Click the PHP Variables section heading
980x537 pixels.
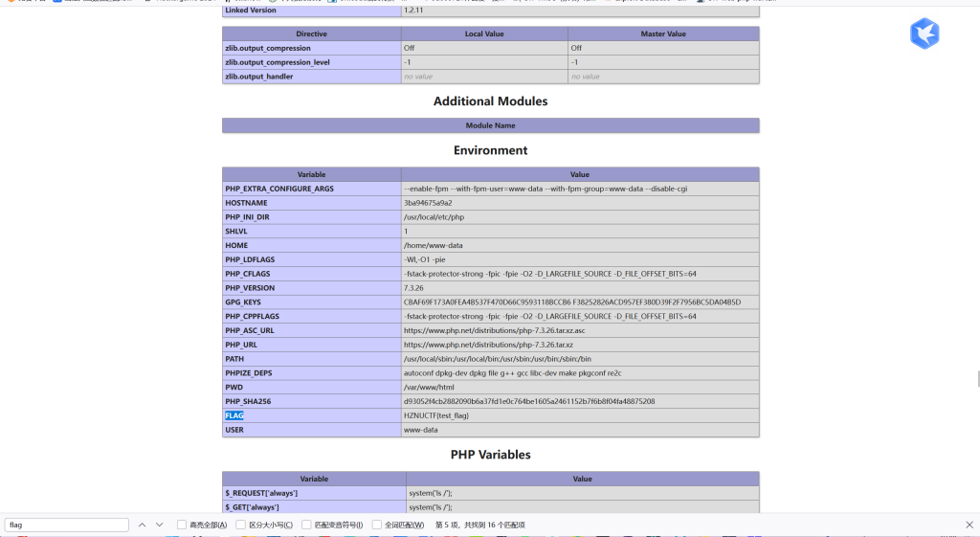click(491, 455)
